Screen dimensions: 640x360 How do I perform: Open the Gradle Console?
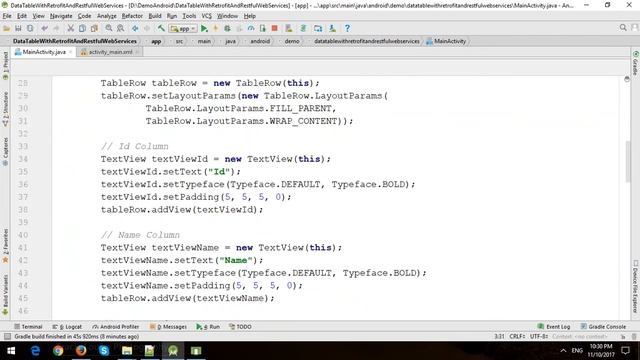[603, 327]
